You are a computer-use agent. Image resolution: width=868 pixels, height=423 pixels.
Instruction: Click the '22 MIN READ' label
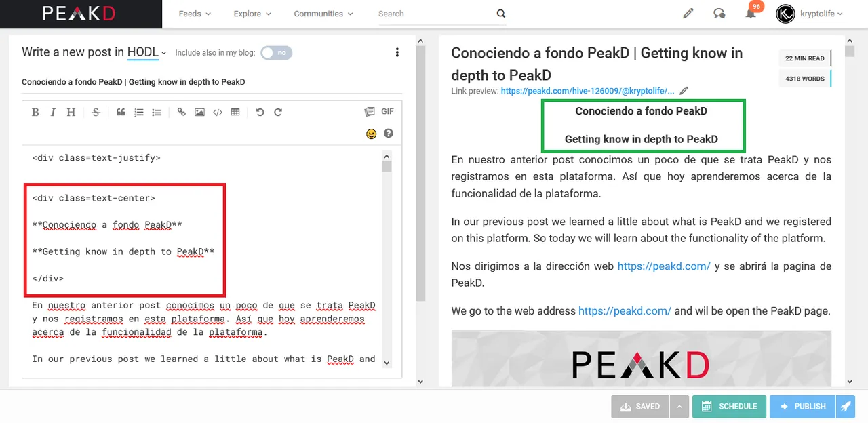pyautogui.click(x=805, y=58)
